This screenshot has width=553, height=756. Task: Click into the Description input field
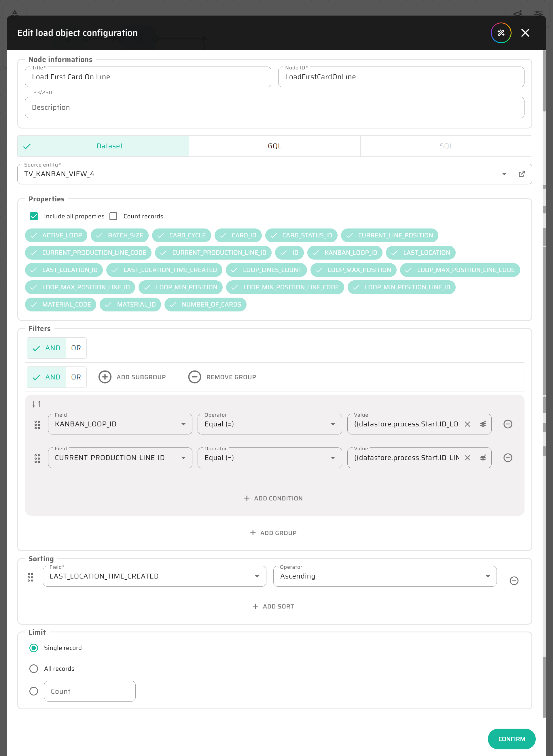(274, 107)
